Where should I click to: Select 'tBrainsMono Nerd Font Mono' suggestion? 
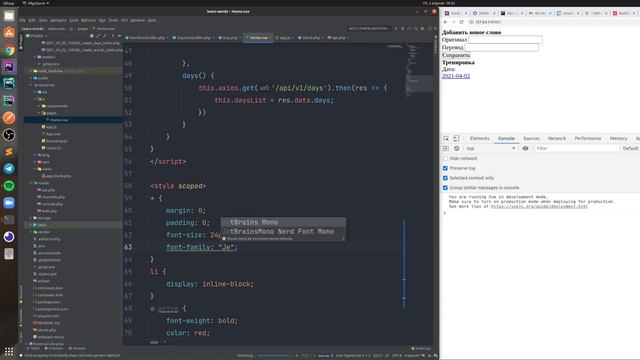[283, 232]
